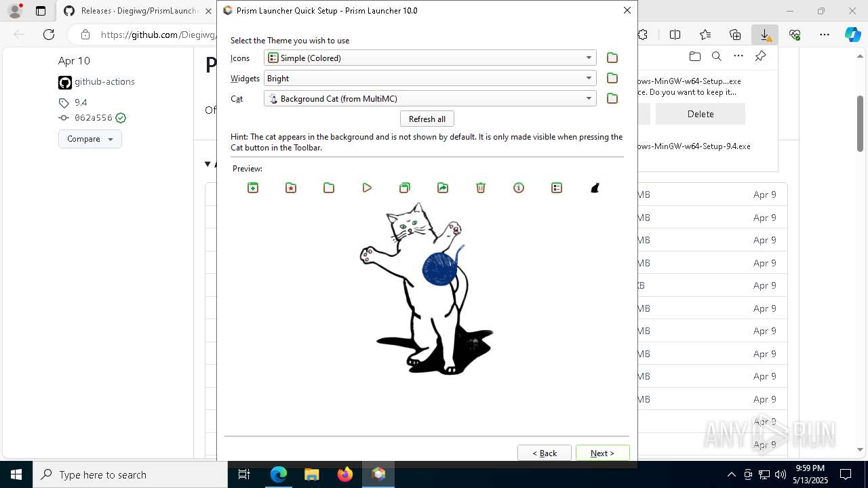This screenshot has height=488, width=868.
Task: Proceed with the Next button
Action: [x=603, y=453]
